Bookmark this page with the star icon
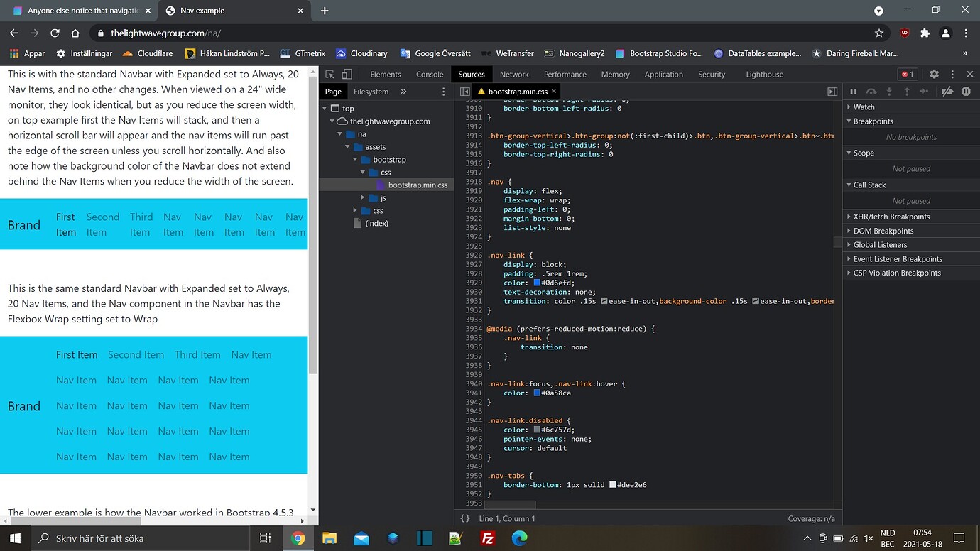 point(879,33)
